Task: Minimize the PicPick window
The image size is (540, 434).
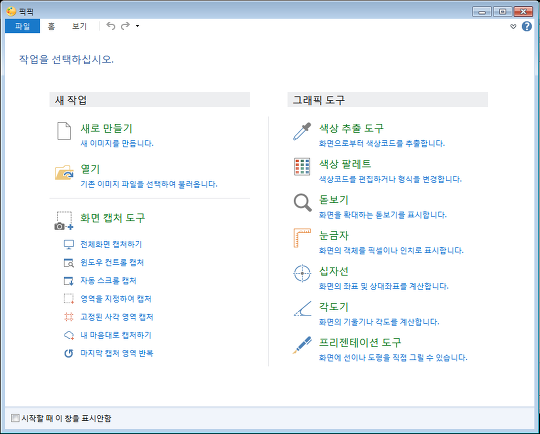Action: (482, 12)
